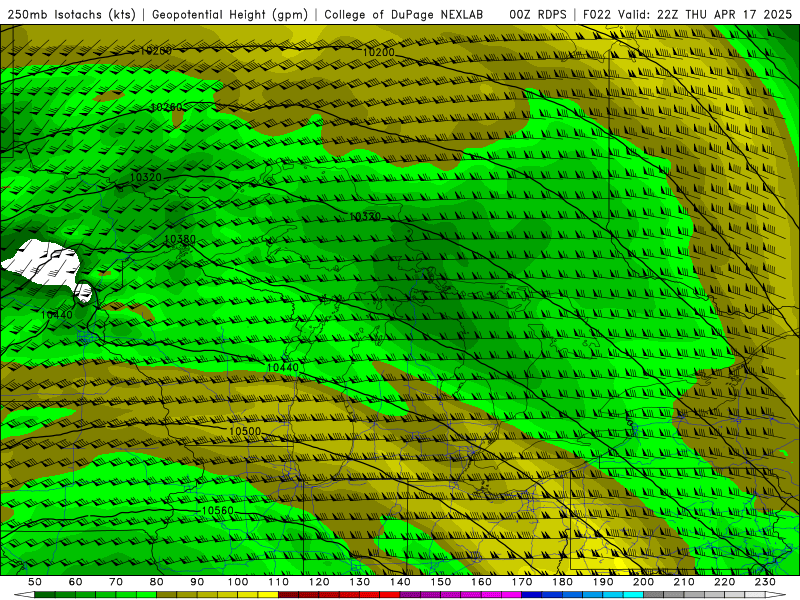Viewport: 800px width, 600px height.
Task: Click the 80 value on the color scale
Action: pos(157,582)
